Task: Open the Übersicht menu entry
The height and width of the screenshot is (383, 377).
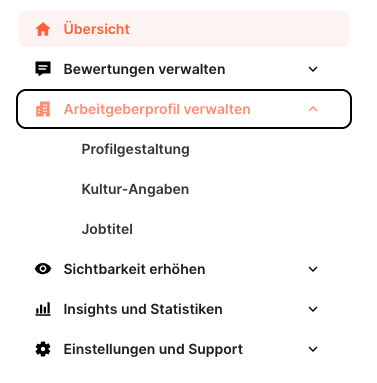Action: click(184, 29)
